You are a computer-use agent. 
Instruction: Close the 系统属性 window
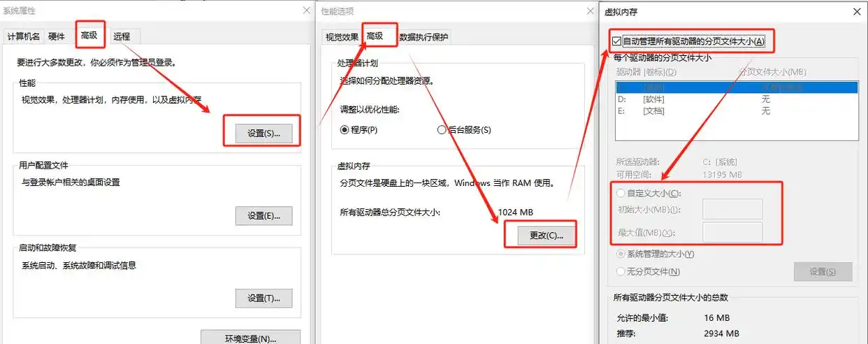[306, 10]
